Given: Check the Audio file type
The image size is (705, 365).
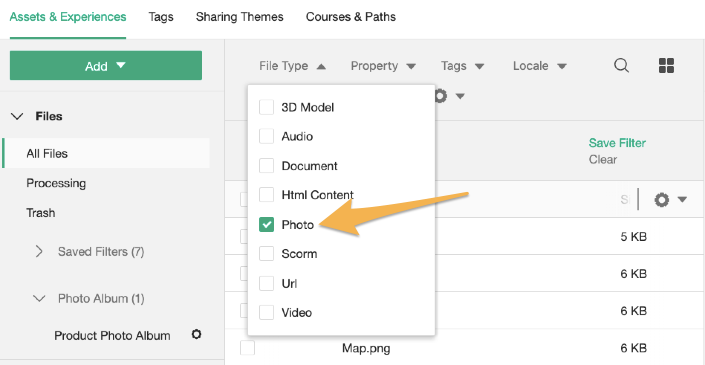Looking at the screenshot, I should point(266,136).
